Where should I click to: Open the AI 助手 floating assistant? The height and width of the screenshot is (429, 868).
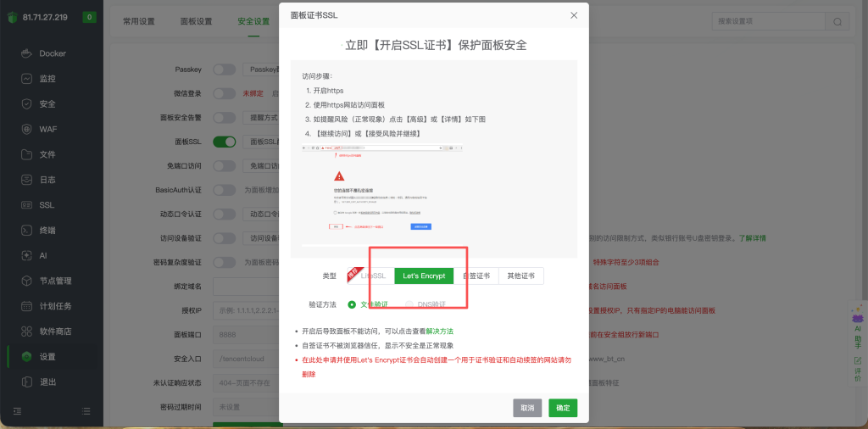858,326
